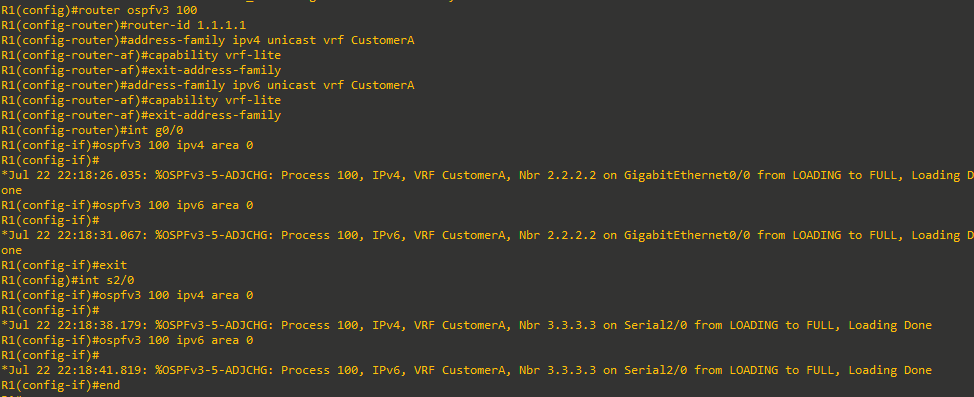Click the "router ospfv3 100" command line
This screenshot has height=397, width=974.
pyautogui.click(x=100, y=10)
